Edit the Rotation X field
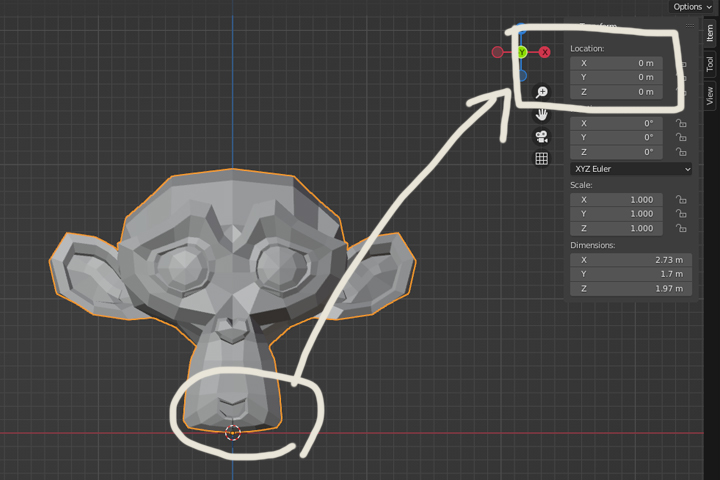720x480 pixels. pyautogui.click(x=616, y=123)
